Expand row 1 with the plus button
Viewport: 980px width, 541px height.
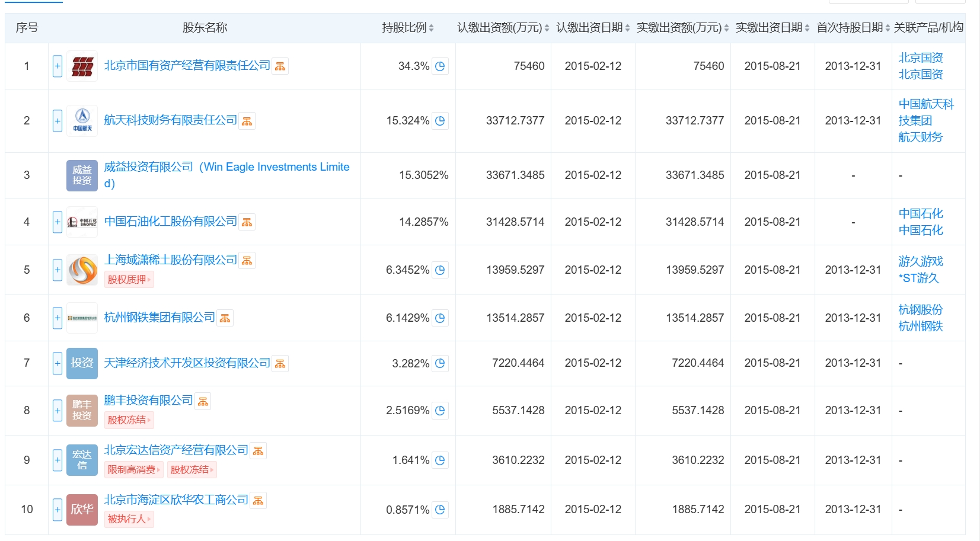(58, 66)
